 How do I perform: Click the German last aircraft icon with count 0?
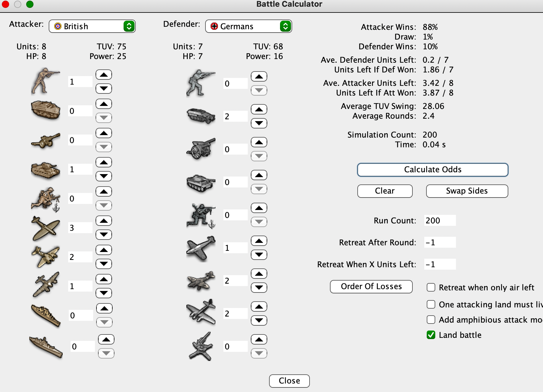tap(201, 346)
